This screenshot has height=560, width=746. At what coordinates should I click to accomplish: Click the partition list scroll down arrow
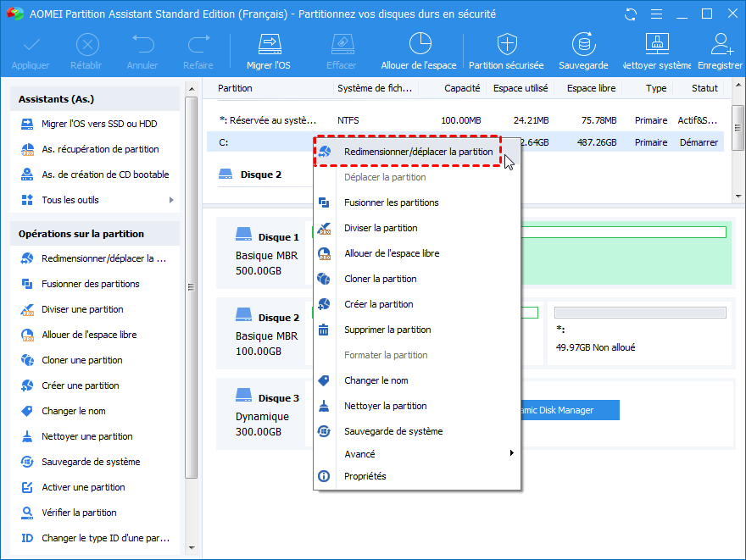click(738, 197)
